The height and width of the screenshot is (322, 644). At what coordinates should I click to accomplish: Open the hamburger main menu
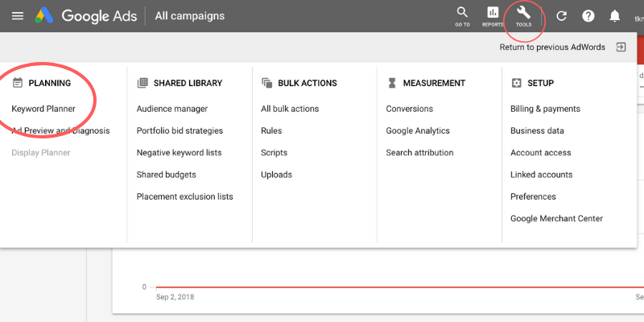pyautogui.click(x=17, y=16)
